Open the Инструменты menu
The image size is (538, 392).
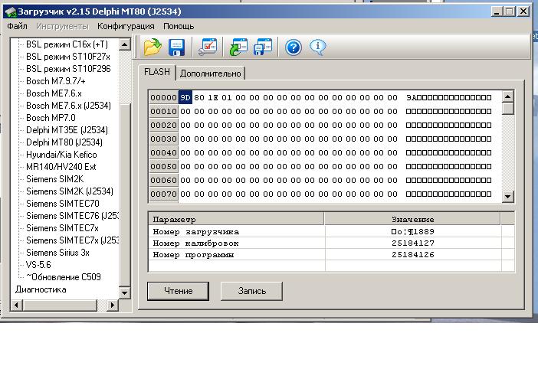[62, 26]
